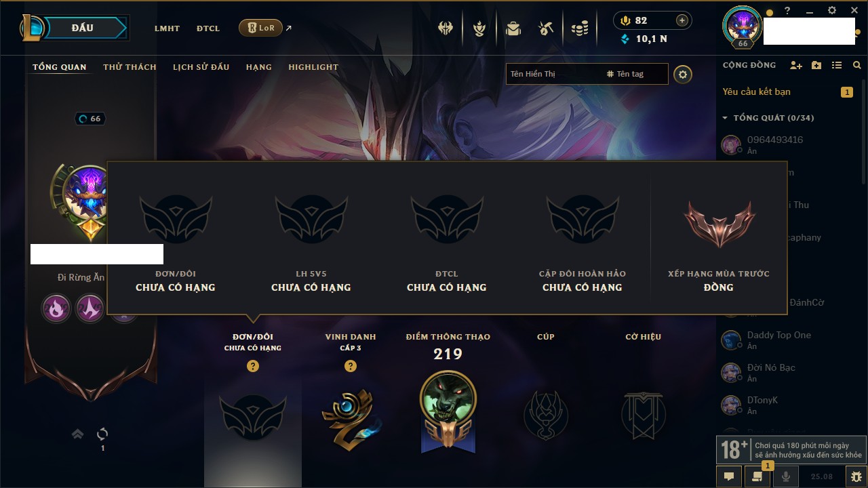Switch to the LỊCH SỬ ĐẤU tab

tap(201, 67)
